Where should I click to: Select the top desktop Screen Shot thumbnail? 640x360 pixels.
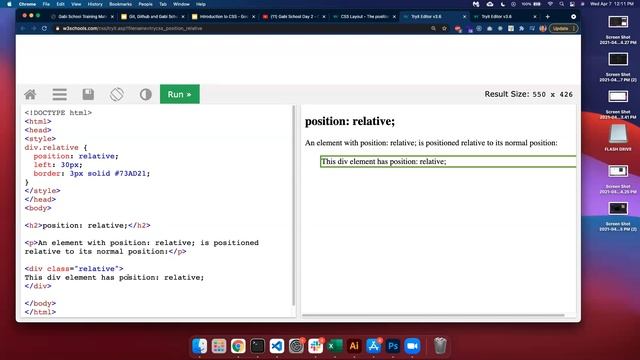pyautogui.click(x=618, y=22)
